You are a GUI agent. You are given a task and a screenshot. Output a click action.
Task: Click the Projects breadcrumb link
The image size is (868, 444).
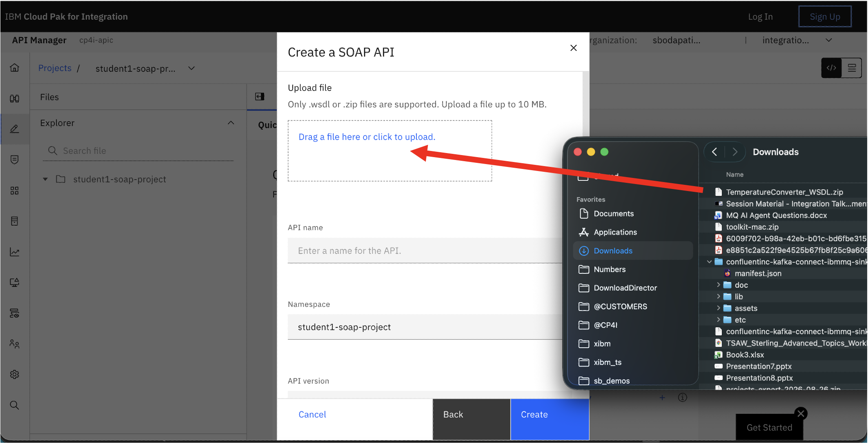(x=55, y=68)
